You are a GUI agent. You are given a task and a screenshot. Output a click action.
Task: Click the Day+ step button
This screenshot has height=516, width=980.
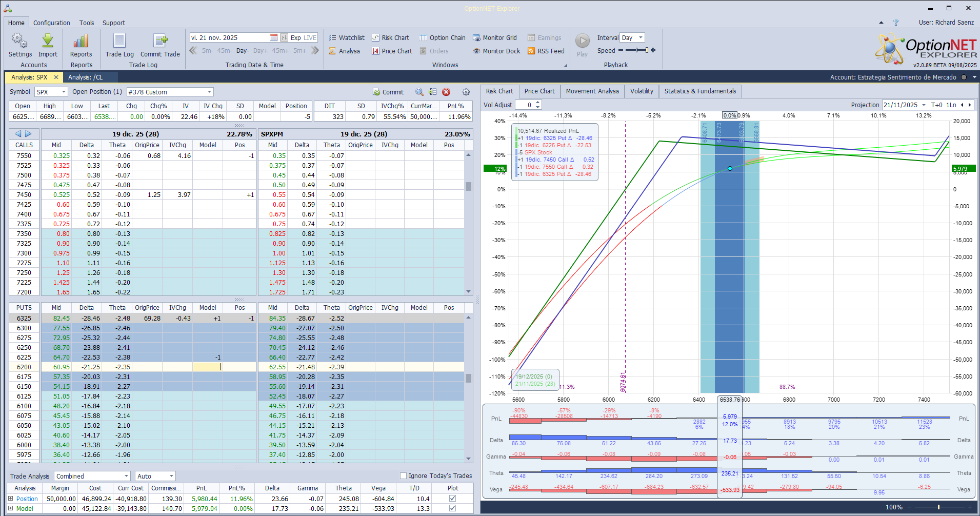pos(261,51)
